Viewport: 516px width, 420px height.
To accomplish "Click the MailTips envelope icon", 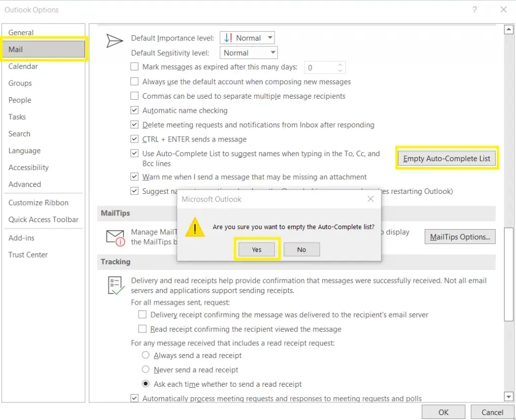I will (x=115, y=238).
